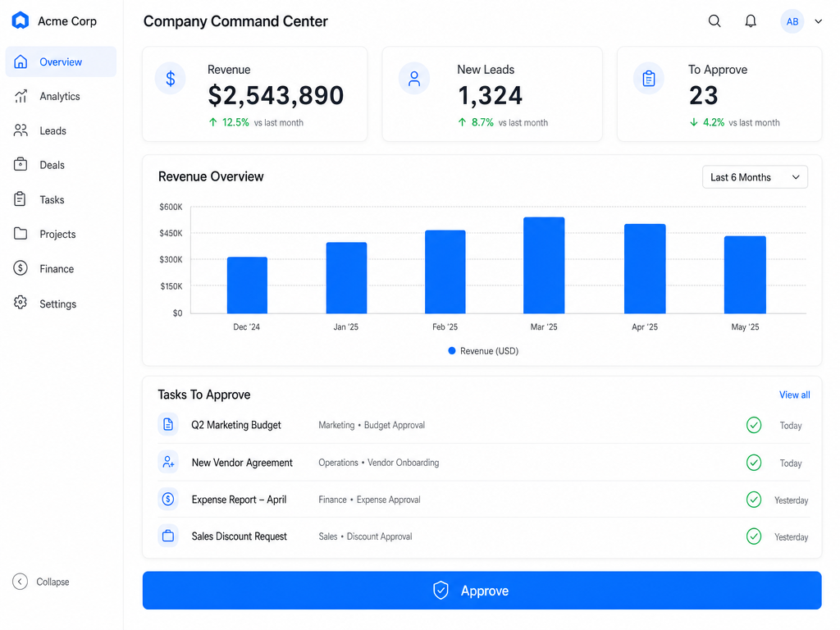Open the Leads page
840x630 pixels.
[x=61, y=130]
